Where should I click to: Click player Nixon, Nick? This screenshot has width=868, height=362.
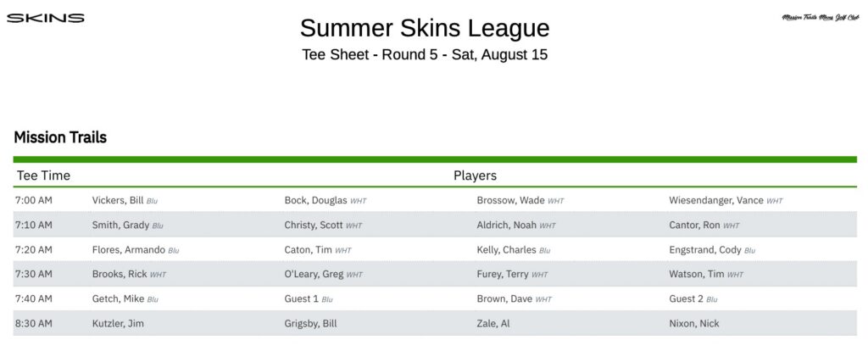point(694,323)
